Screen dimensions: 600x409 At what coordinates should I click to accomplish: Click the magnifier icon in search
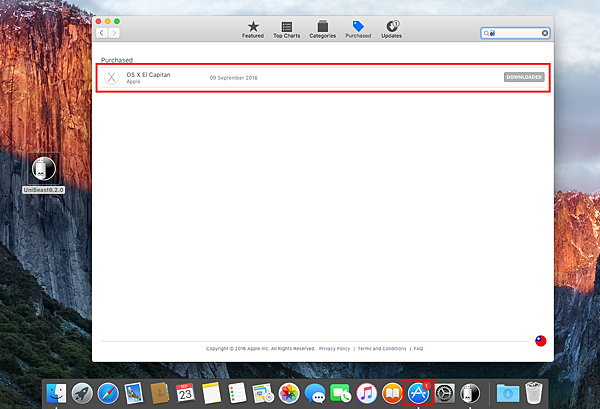point(486,33)
